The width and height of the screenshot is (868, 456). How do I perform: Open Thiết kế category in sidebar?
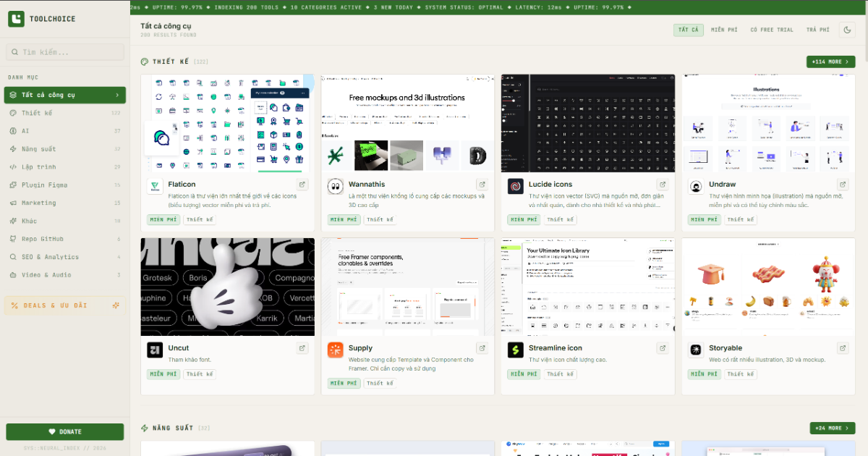65,113
